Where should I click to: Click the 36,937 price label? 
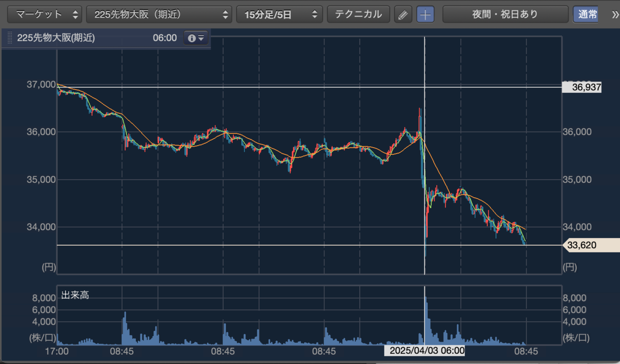pos(582,87)
